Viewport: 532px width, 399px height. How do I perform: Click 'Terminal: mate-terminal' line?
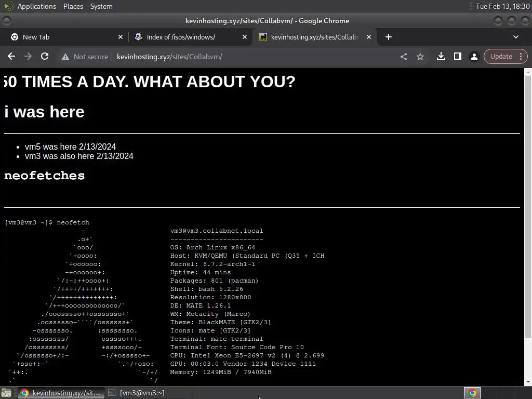tap(217, 339)
